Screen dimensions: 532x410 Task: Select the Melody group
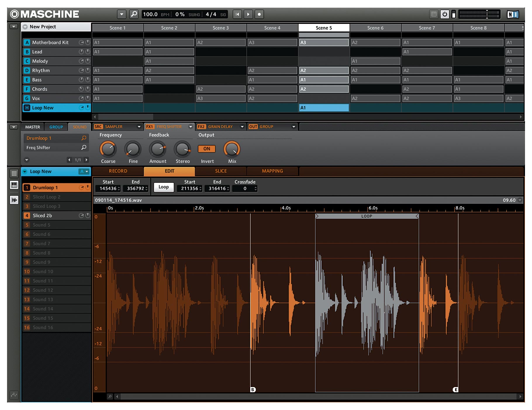[x=57, y=61]
